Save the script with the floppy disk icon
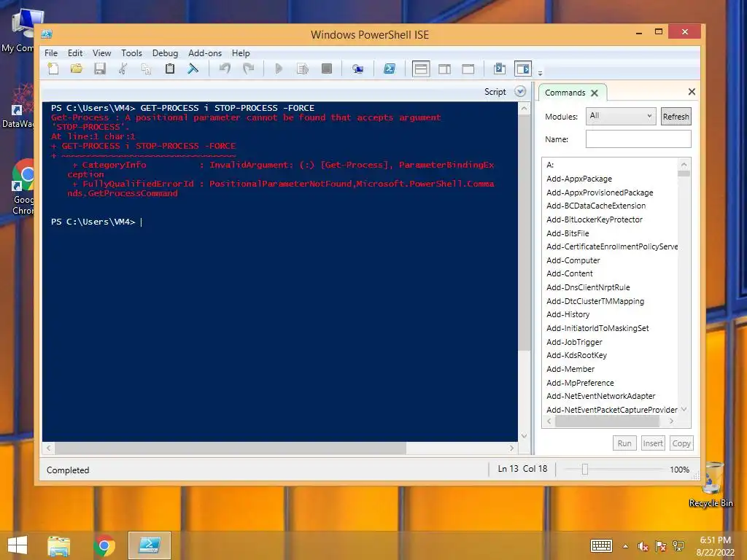This screenshot has height=560, width=747. 99,69
